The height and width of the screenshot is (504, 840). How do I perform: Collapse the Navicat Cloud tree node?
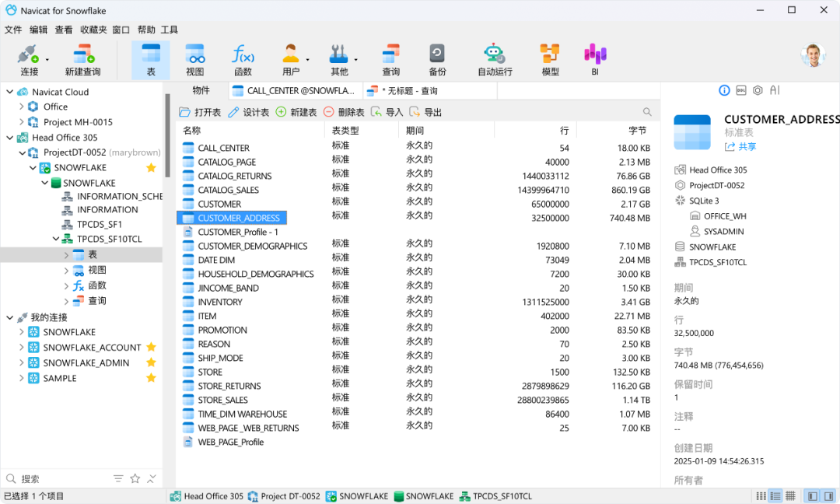9,92
